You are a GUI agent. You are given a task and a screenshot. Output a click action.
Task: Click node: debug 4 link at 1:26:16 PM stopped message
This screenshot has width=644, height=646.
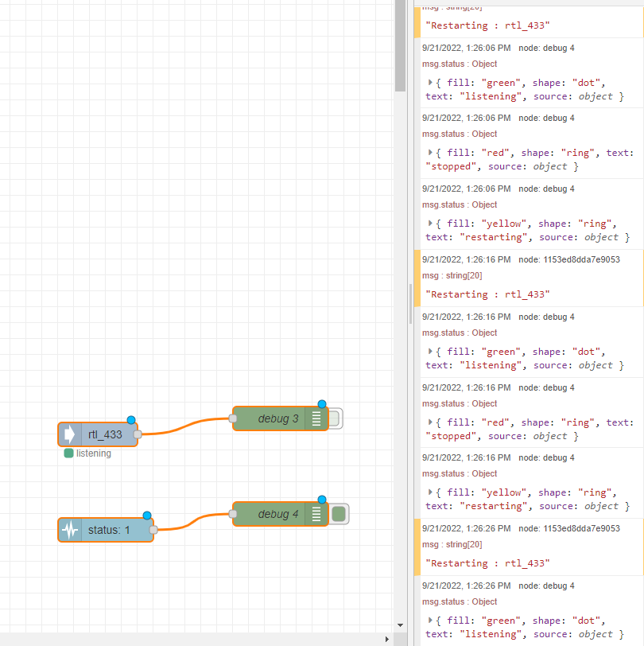546,387
